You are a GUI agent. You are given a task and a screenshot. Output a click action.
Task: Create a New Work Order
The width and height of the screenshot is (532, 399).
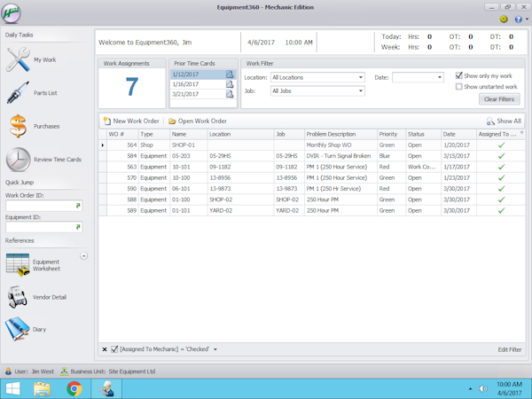(x=131, y=121)
